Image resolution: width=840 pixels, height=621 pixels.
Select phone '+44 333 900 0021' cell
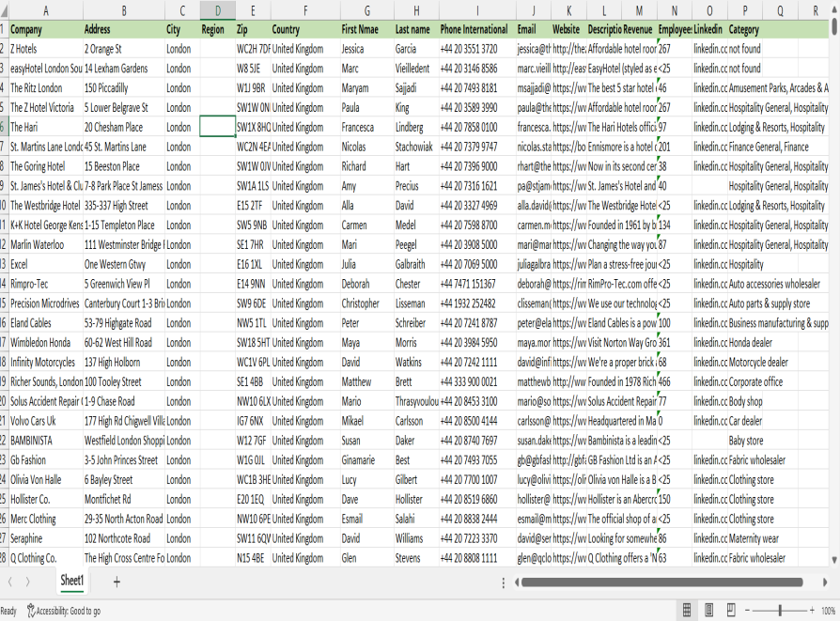[x=477, y=381]
